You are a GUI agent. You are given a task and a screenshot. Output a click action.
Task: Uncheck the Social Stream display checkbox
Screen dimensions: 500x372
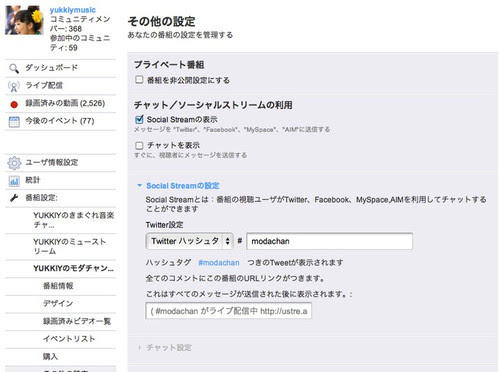139,119
